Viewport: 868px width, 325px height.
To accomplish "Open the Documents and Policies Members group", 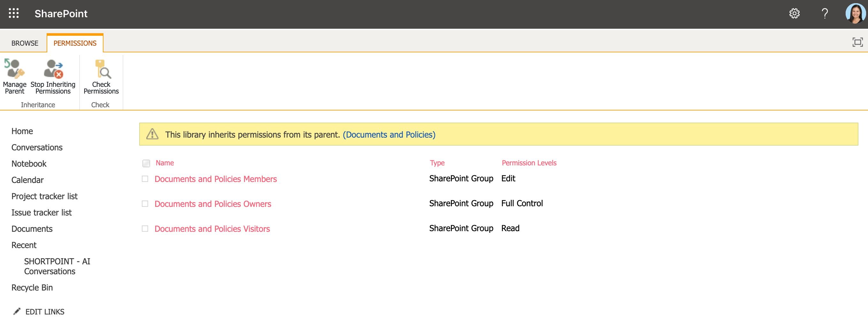I will 216,179.
